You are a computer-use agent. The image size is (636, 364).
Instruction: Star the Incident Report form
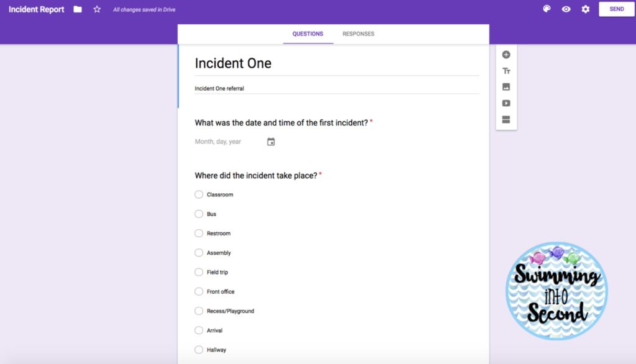tap(97, 9)
